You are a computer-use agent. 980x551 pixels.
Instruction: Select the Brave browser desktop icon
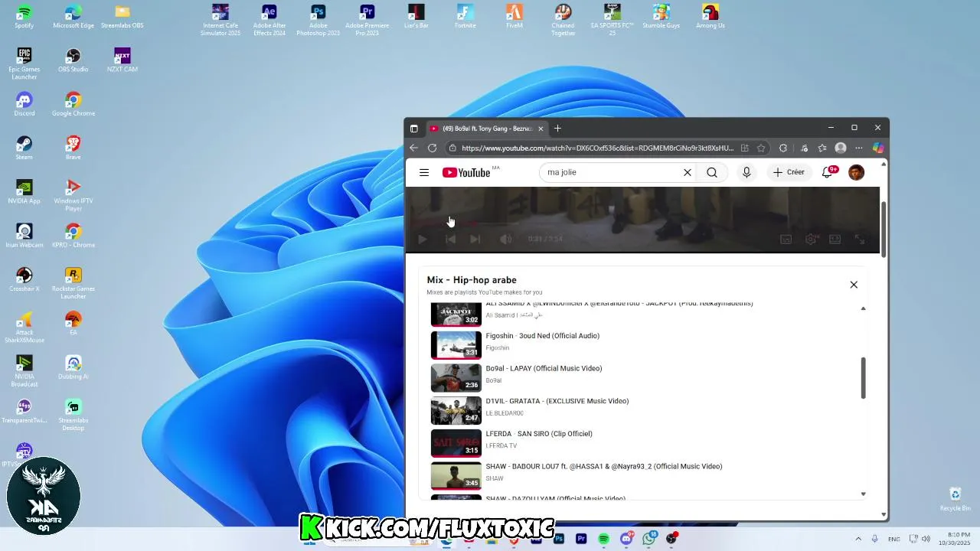(x=73, y=148)
